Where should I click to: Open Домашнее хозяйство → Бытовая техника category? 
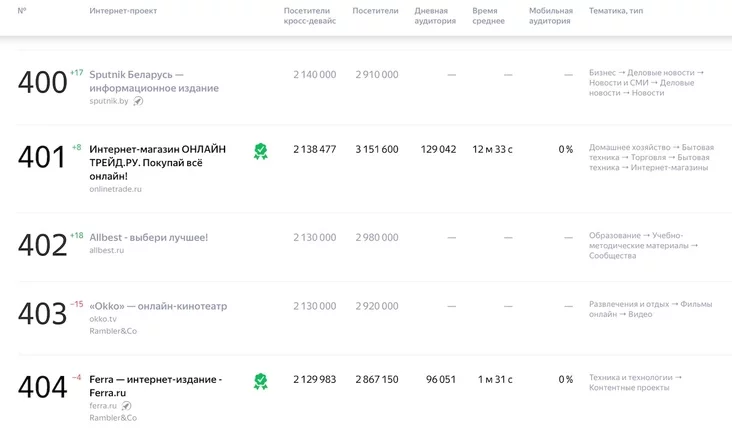[x=651, y=157]
